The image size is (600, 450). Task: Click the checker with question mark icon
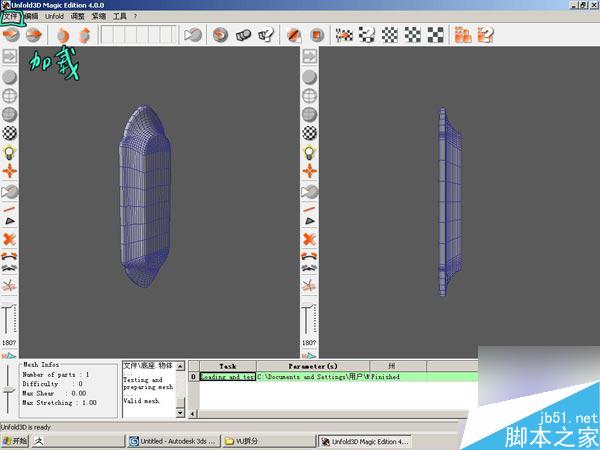(x=367, y=35)
